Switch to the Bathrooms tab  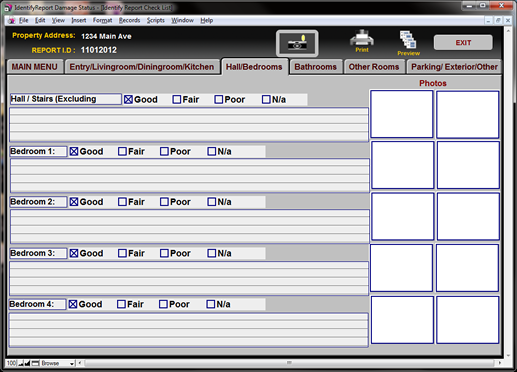click(315, 67)
